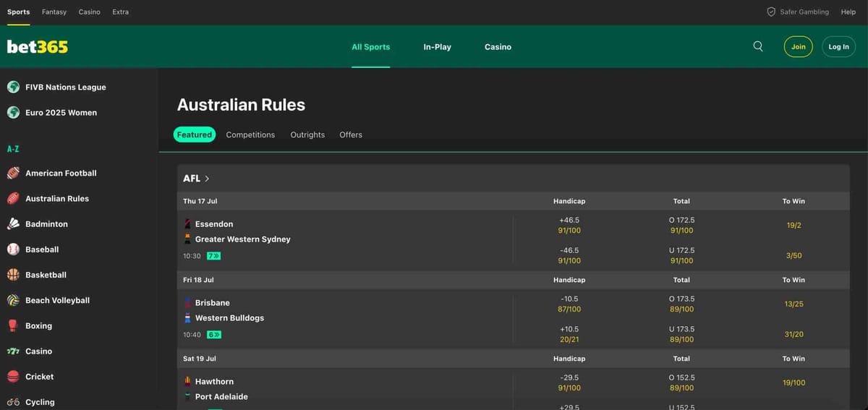Click the Log In button
Screen dimensions: 868x410
(839, 46)
